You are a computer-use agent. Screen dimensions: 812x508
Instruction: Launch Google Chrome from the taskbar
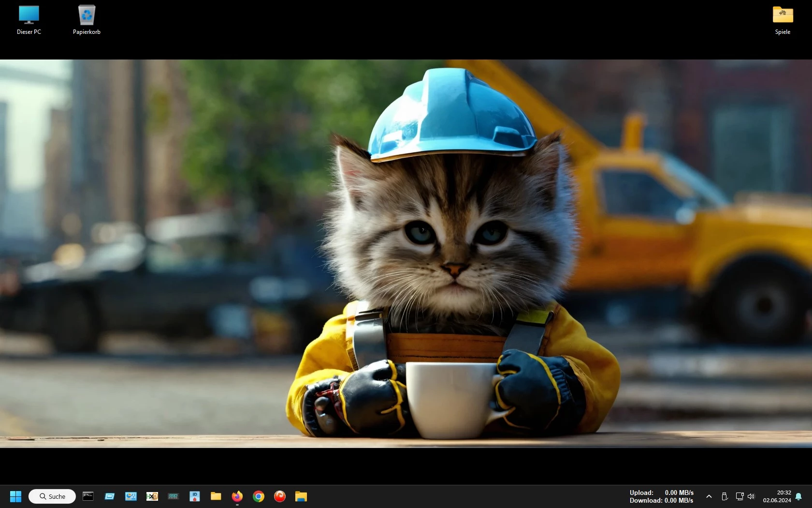coord(259,496)
